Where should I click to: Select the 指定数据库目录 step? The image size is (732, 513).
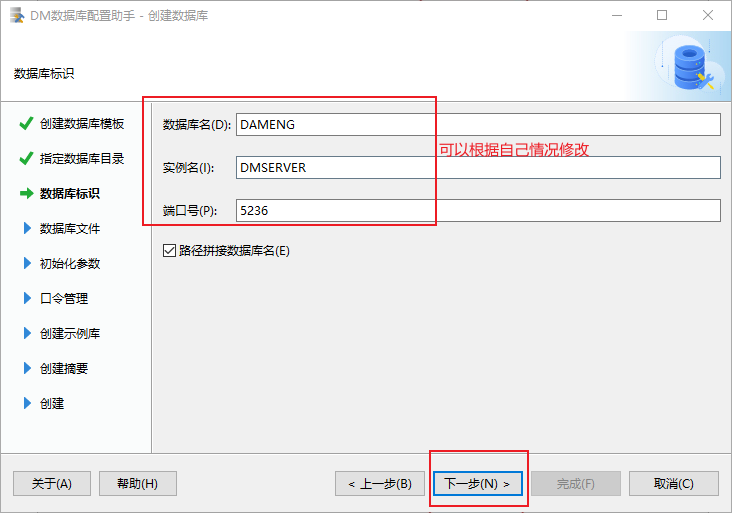pyautogui.click(x=82, y=159)
